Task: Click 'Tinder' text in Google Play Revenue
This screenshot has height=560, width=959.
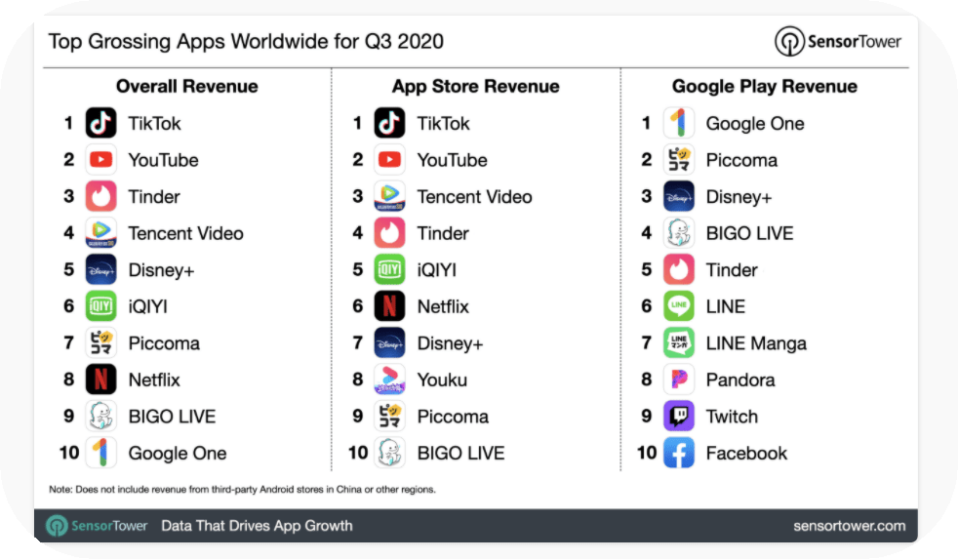Action: [x=732, y=270]
